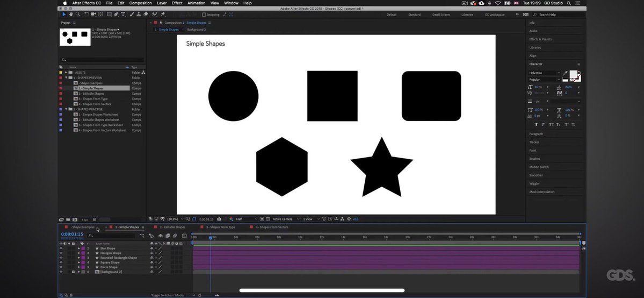Screen dimensions: 644x298
Task: Click the All Caps TT button
Action: 551,124
